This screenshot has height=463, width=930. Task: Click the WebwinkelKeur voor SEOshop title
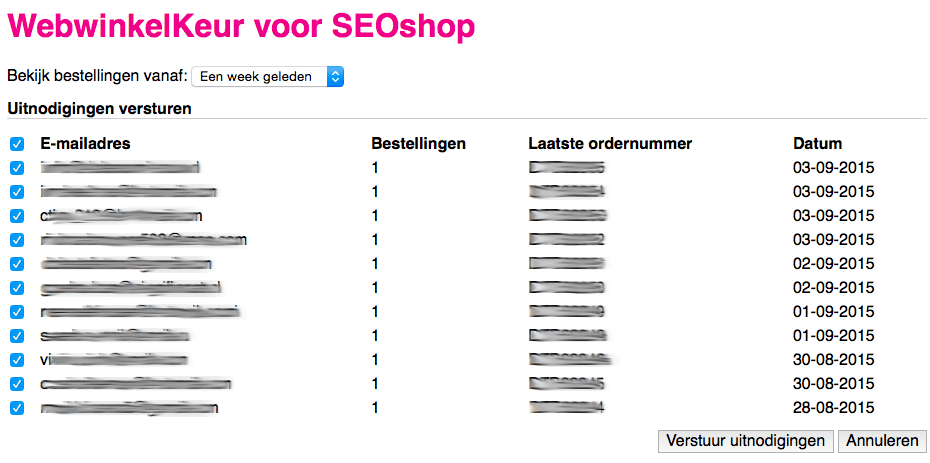(240, 27)
